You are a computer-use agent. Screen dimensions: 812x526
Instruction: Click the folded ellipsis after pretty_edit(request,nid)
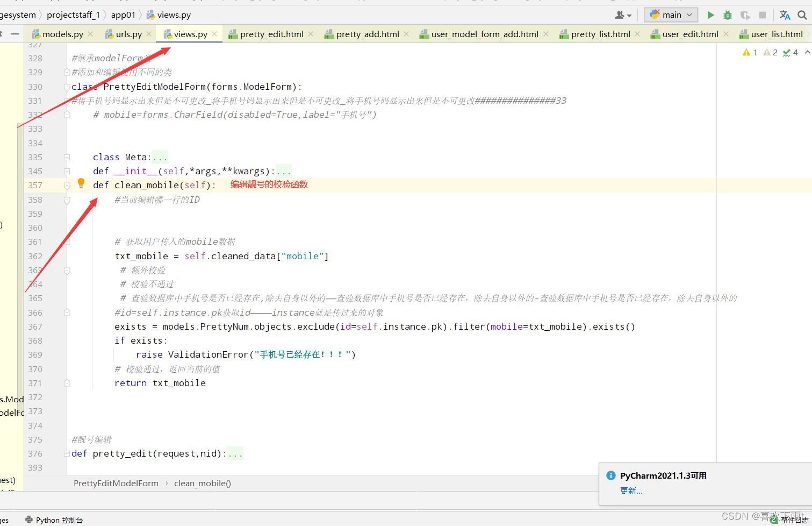(235, 453)
